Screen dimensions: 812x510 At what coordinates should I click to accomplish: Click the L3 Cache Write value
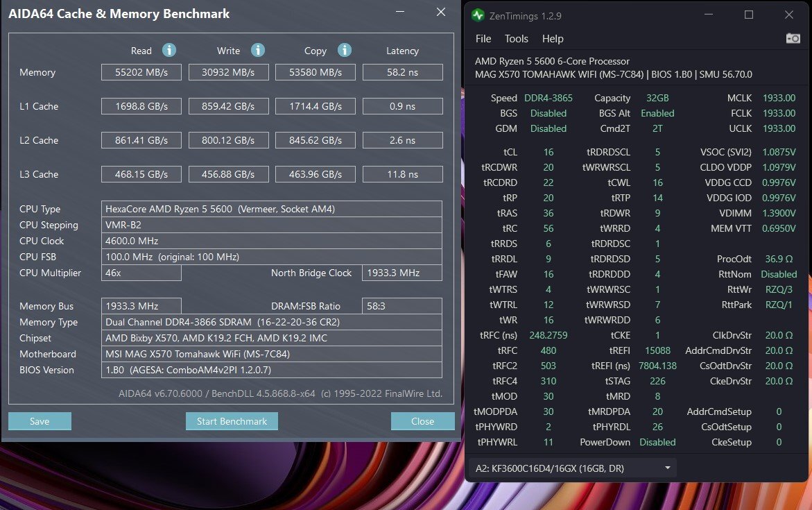(228, 174)
